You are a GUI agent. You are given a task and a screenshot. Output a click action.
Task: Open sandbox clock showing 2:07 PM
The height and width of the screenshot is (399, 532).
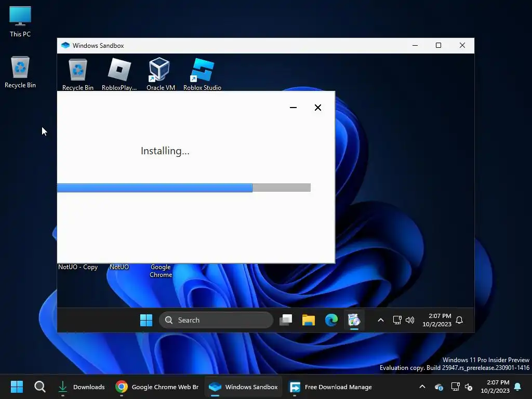[437, 320]
